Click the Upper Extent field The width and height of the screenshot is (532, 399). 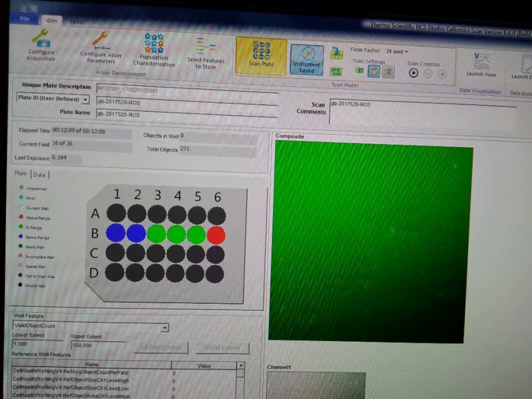(98, 345)
